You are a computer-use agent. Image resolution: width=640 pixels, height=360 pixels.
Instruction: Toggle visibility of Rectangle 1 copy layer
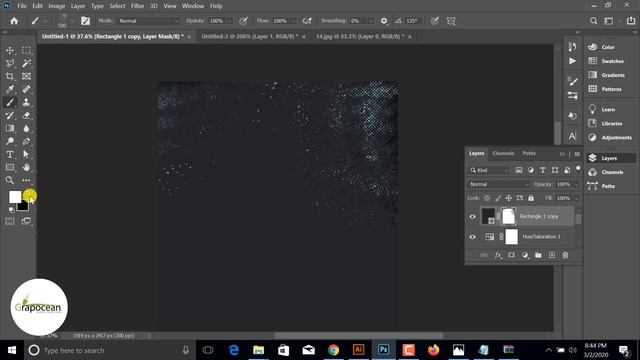coord(473,217)
